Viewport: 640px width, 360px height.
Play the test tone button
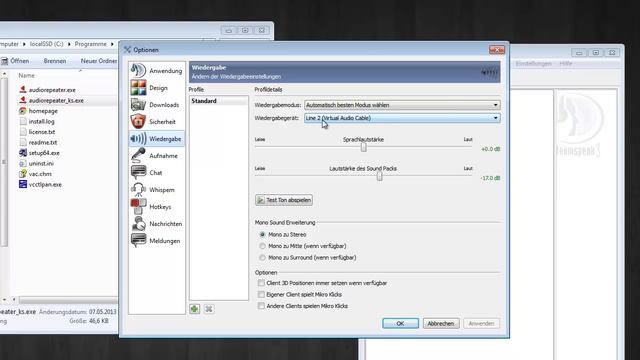click(284, 200)
